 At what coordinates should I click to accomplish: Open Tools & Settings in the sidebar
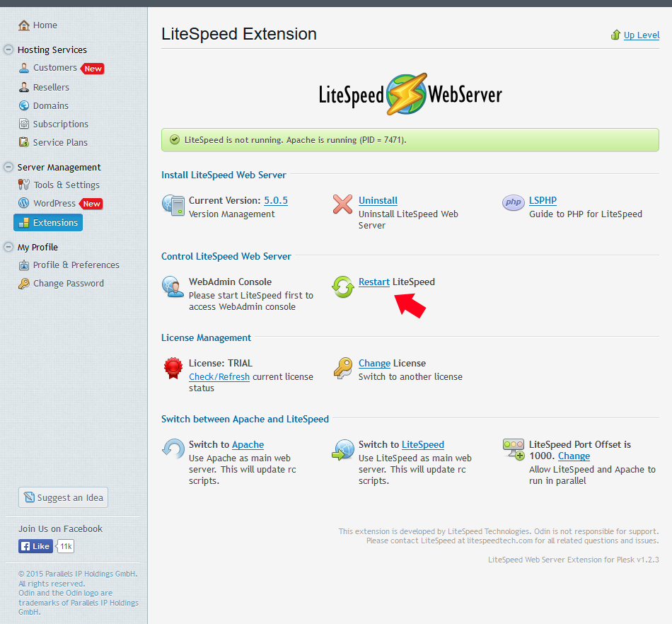[66, 185]
